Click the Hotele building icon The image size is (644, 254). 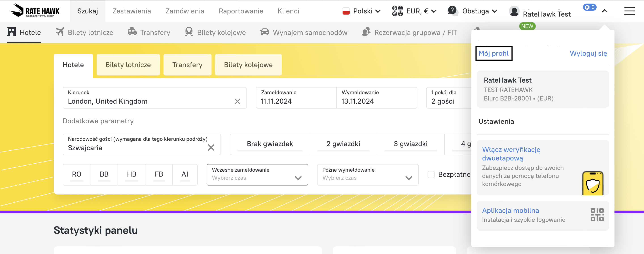[11, 32]
